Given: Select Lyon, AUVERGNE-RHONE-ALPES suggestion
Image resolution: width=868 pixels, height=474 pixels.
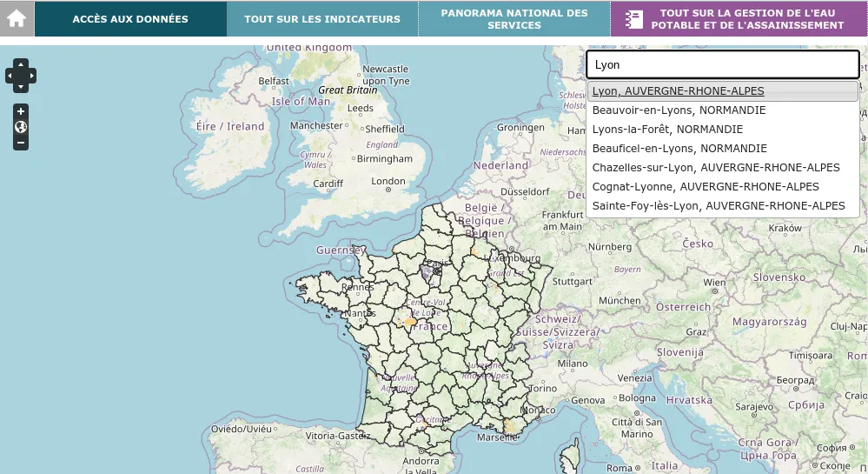Looking at the screenshot, I should [723, 91].
